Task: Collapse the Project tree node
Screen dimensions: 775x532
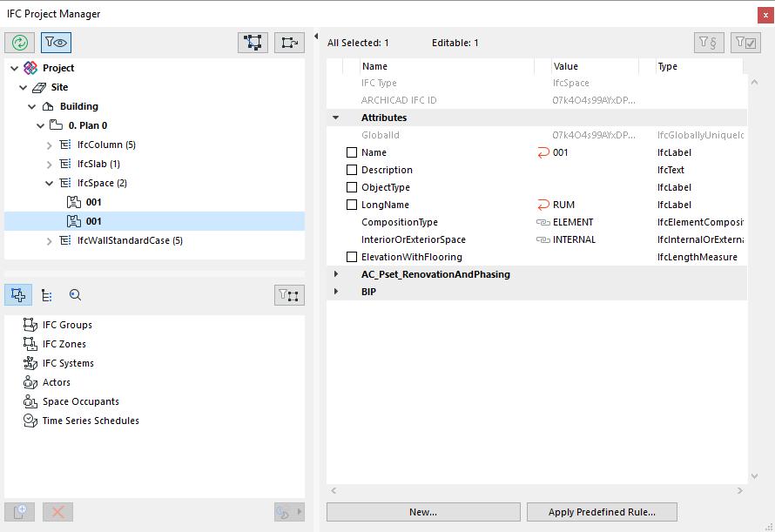Action: (14, 68)
